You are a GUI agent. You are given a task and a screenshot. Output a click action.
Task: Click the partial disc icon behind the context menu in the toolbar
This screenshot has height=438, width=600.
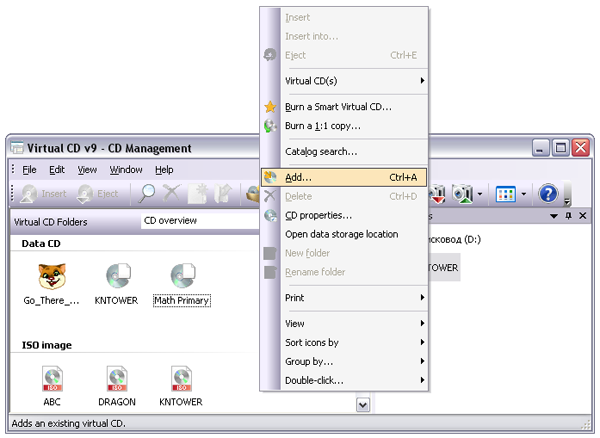click(x=253, y=194)
